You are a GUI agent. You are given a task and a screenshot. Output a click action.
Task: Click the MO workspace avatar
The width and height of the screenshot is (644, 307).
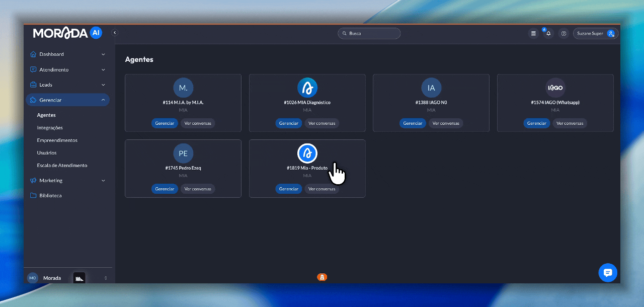(33, 278)
